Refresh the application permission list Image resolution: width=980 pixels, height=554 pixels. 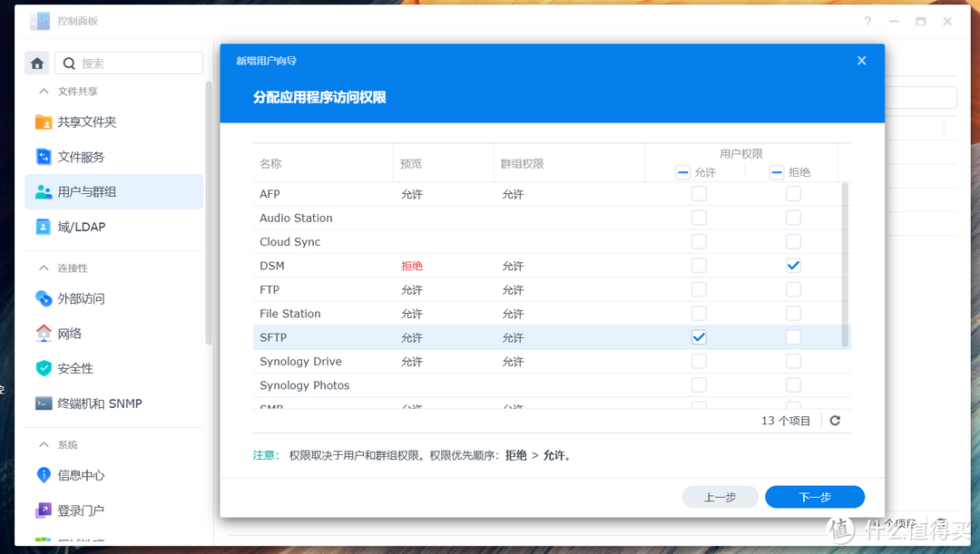tap(835, 420)
